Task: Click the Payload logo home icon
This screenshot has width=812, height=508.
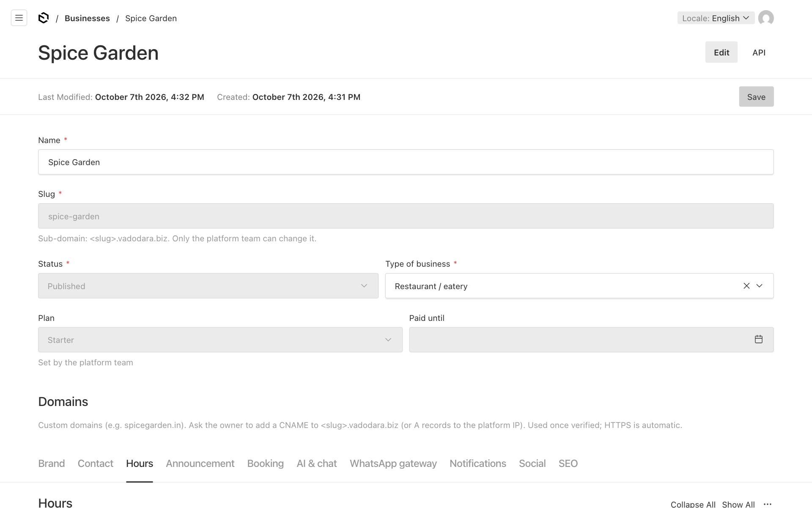Action: tap(44, 18)
